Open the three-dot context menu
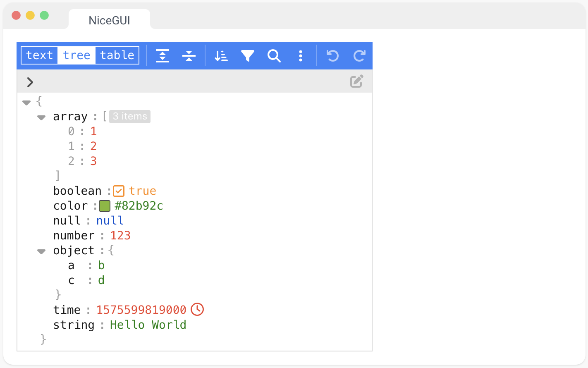Image resolution: width=588 pixels, height=368 pixels. point(301,55)
